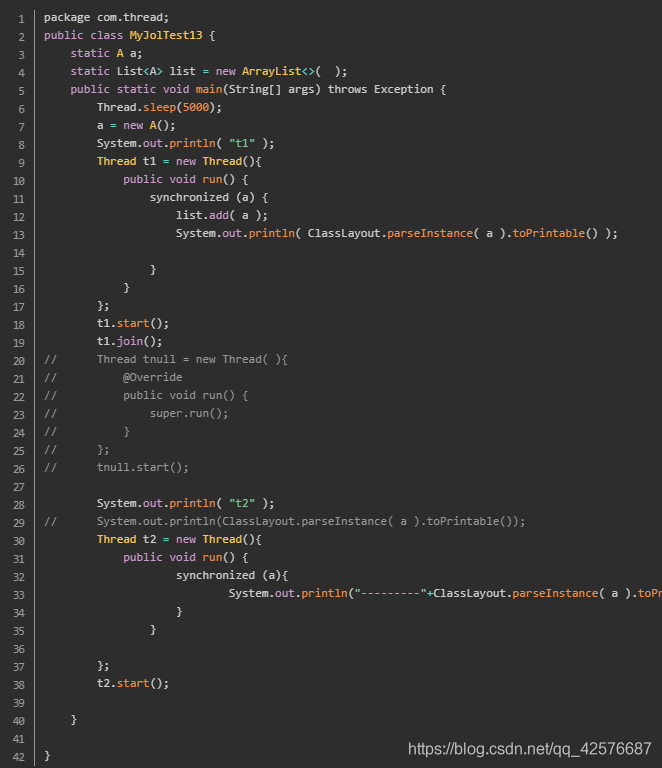The image size is (662, 768).
Task: Click Thread.sleep(5000) statement
Action: point(159,107)
